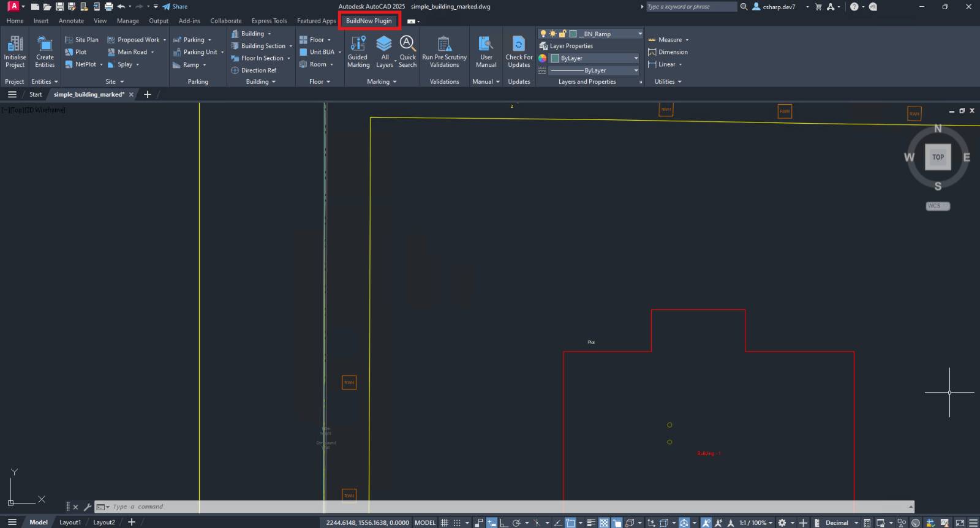Toggle clean screen in status bar
This screenshot has width=980, height=528.
[960, 522]
